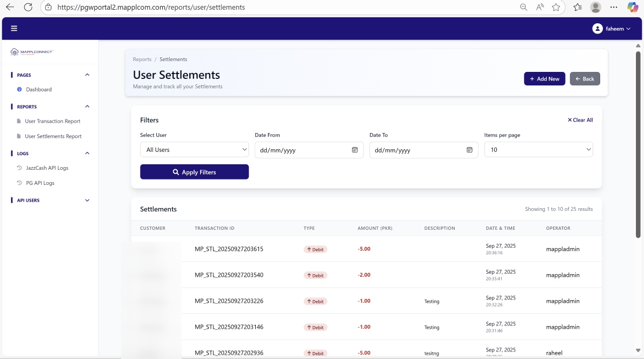Screen dimensions: 644x359
Task: Click the Apply Filters button
Action: point(194,172)
